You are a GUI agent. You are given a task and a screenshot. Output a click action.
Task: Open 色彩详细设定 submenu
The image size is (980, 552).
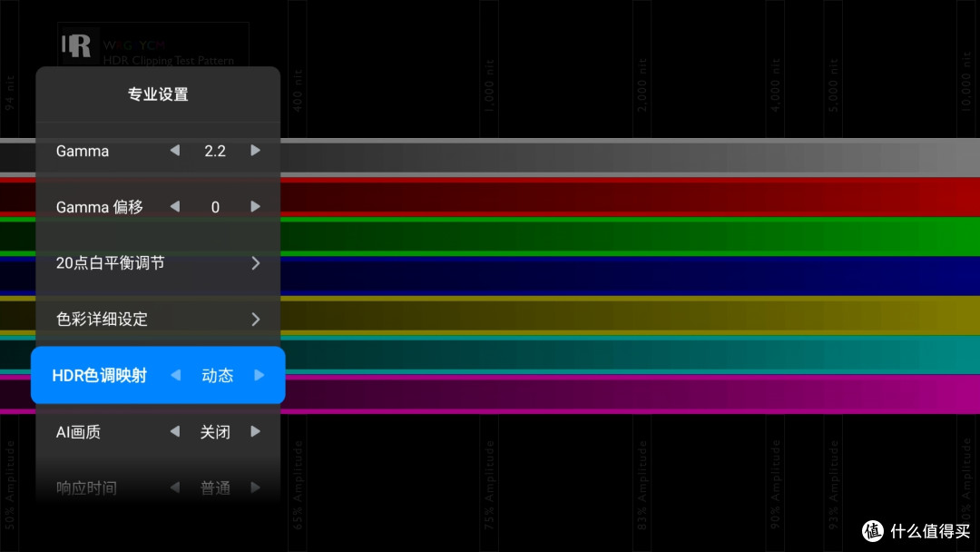click(102, 320)
